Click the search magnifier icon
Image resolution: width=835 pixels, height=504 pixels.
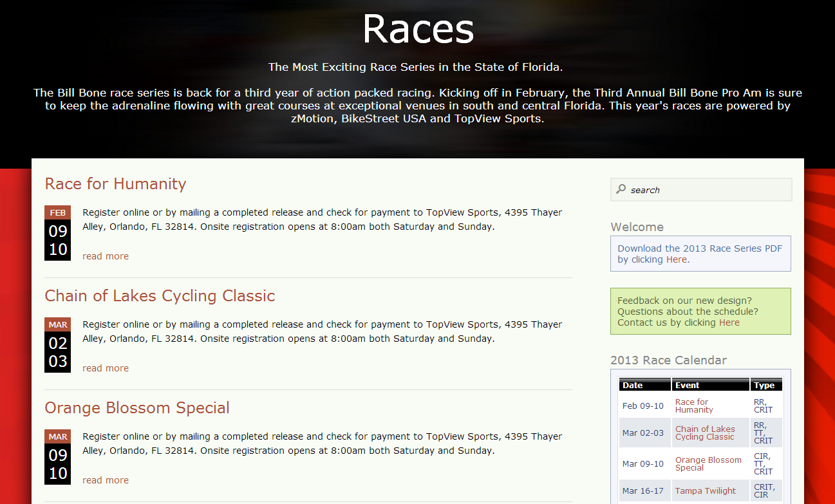point(621,189)
